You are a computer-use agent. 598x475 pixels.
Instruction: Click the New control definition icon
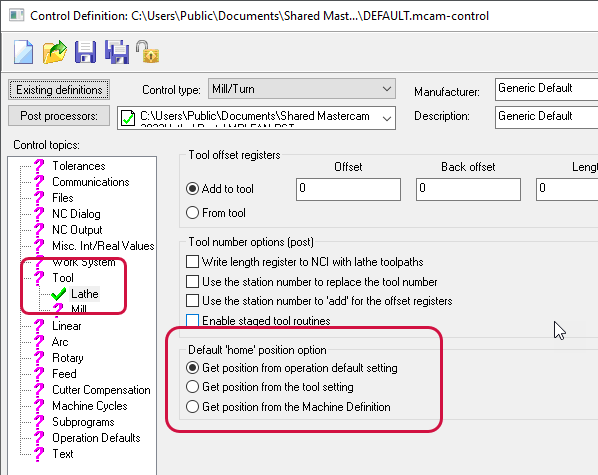(23, 52)
